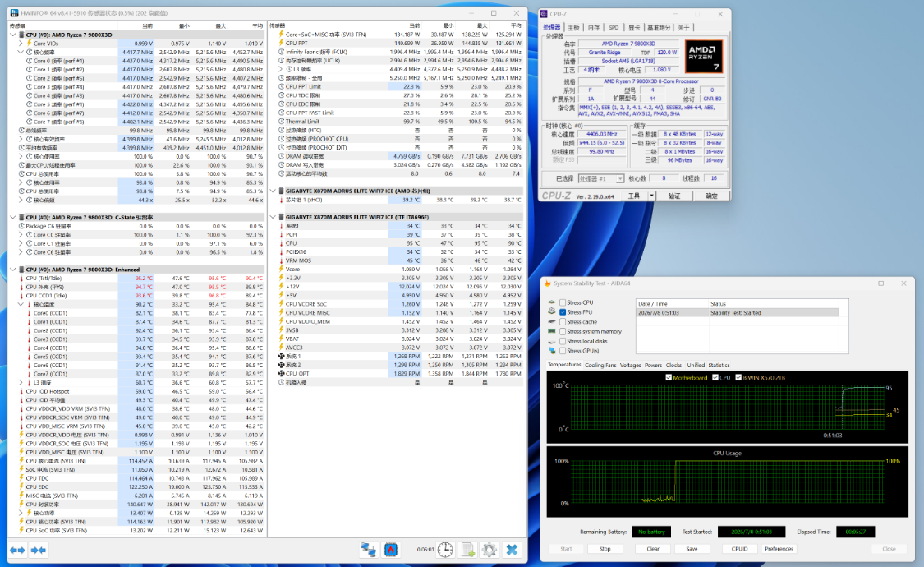The height and width of the screenshot is (567, 924).
Task: Click the AIDA64 CPUID button
Action: (x=739, y=549)
